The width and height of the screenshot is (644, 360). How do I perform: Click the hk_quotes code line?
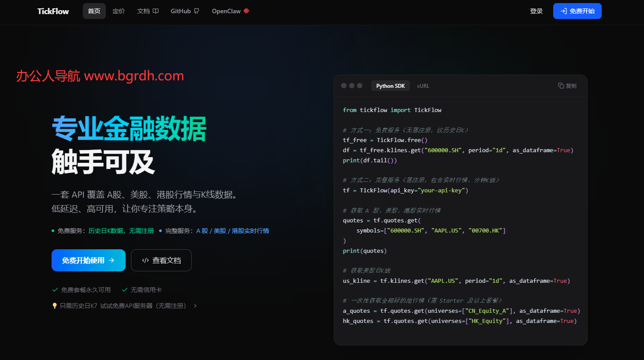point(460,321)
